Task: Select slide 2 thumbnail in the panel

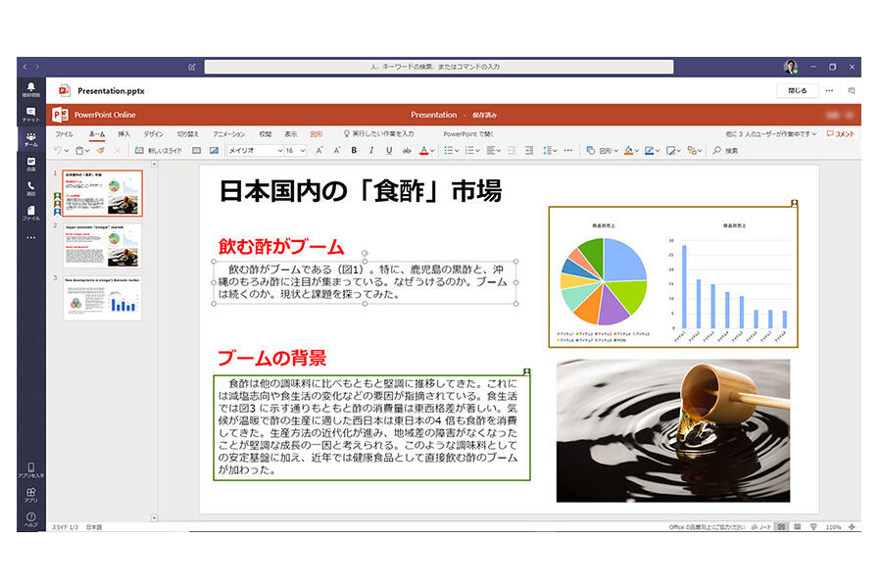Action: (103, 245)
